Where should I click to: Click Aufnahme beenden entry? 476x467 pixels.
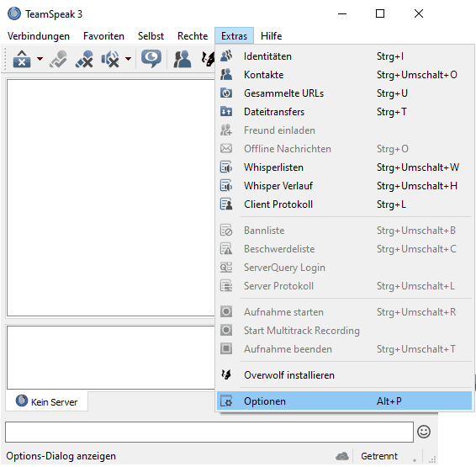point(344,349)
